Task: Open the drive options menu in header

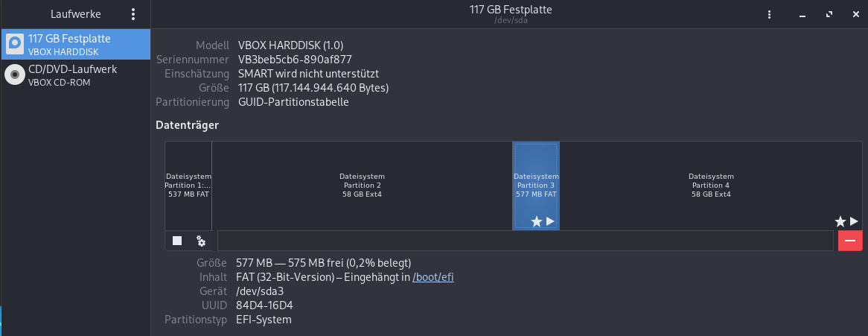Action: [769, 14]
